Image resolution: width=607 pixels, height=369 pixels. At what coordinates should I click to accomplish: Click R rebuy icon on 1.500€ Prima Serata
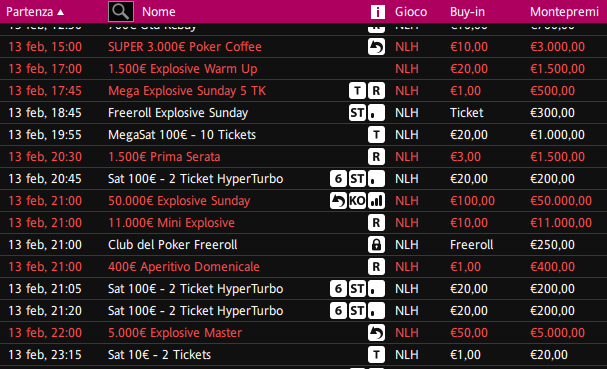coord(376,157)
